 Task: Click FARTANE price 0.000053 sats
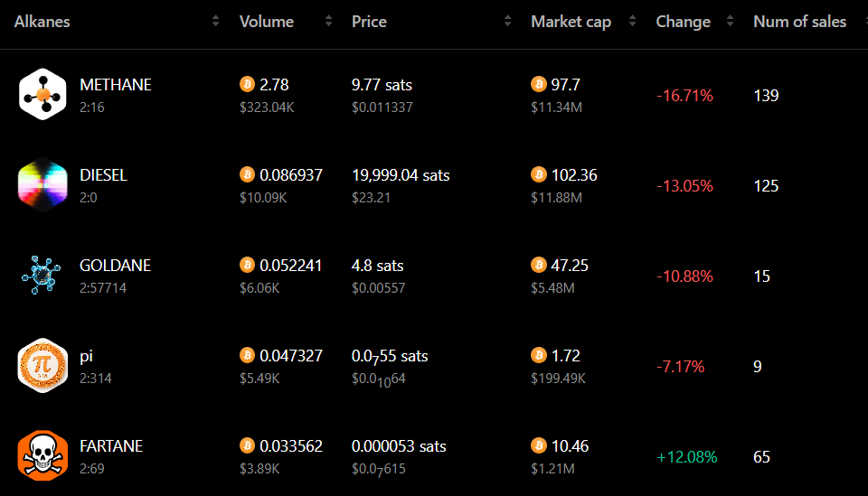point(399,446)
